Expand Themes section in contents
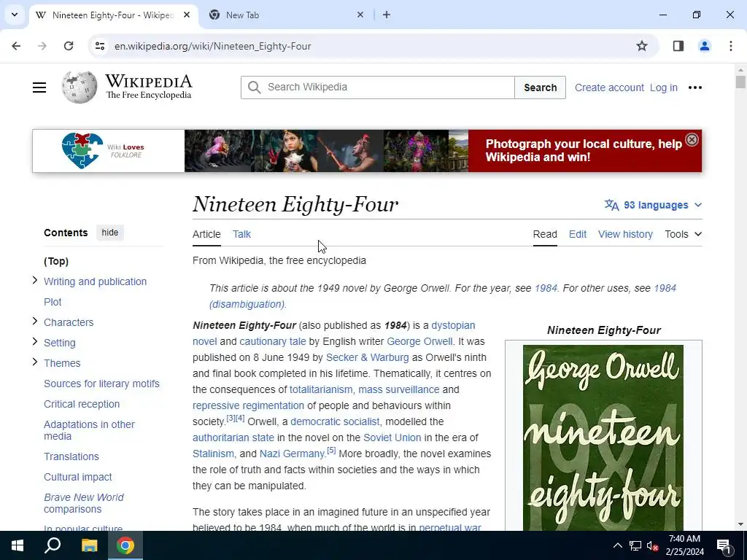747x560 pixels. (x=35, y=362)
